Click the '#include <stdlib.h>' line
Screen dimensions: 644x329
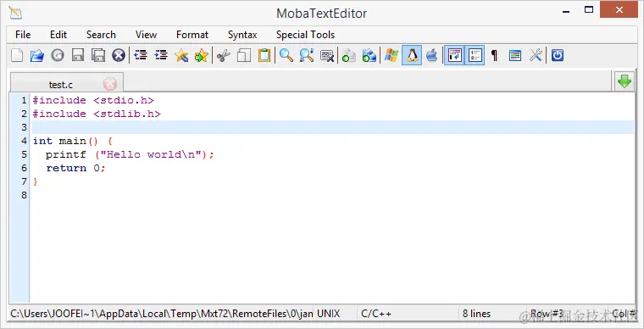(x=97, y=114)
